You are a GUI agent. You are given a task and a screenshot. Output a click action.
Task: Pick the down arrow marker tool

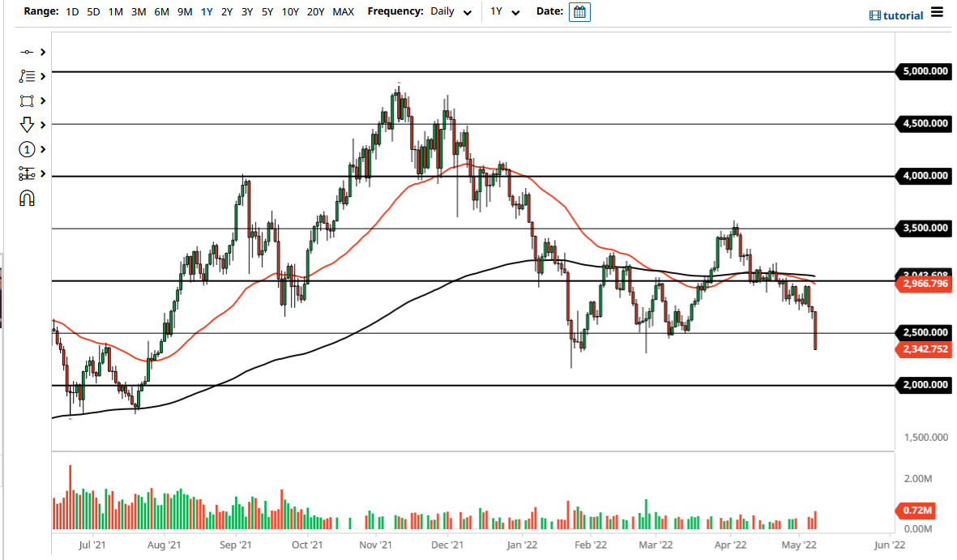coord(26,125)
